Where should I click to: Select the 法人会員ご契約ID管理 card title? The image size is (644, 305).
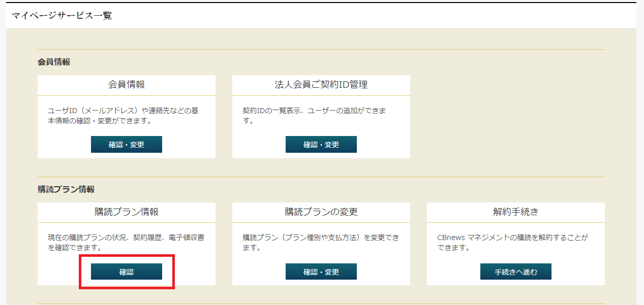point(321,85)
